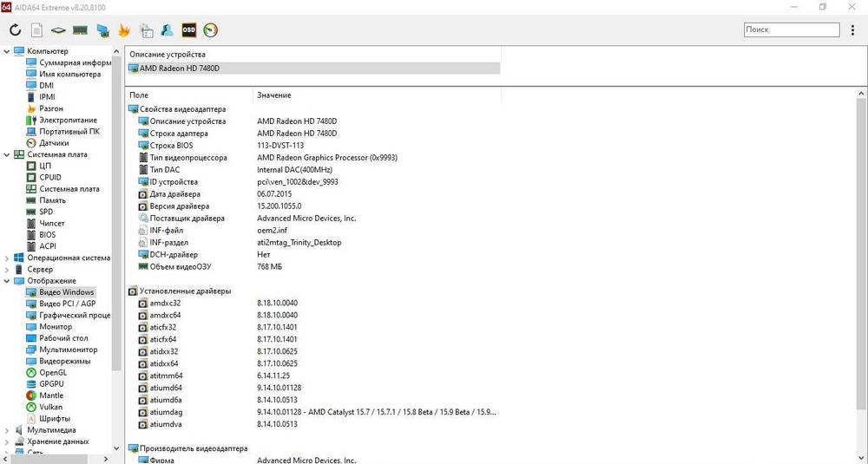Click the details pane vertical scrollbar
This screenshot has height=464, width=868.
(862, 254)
